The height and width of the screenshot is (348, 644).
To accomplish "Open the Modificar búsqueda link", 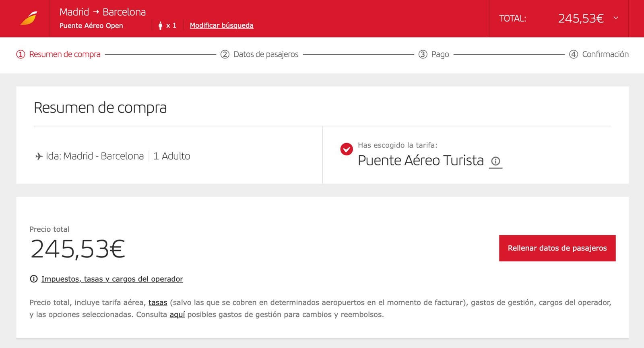I will click(x=221, y=25).
